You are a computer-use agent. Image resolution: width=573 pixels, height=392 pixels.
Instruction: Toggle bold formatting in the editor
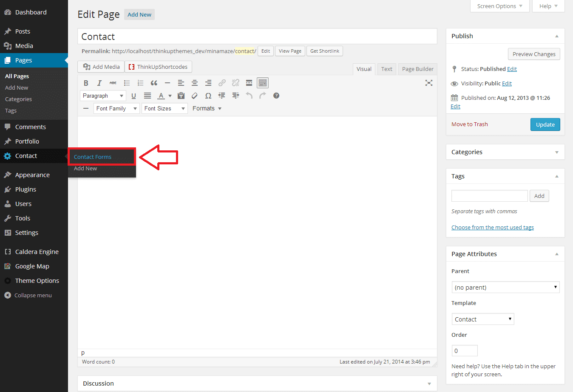pyautogui.click(x=86, y=83)
